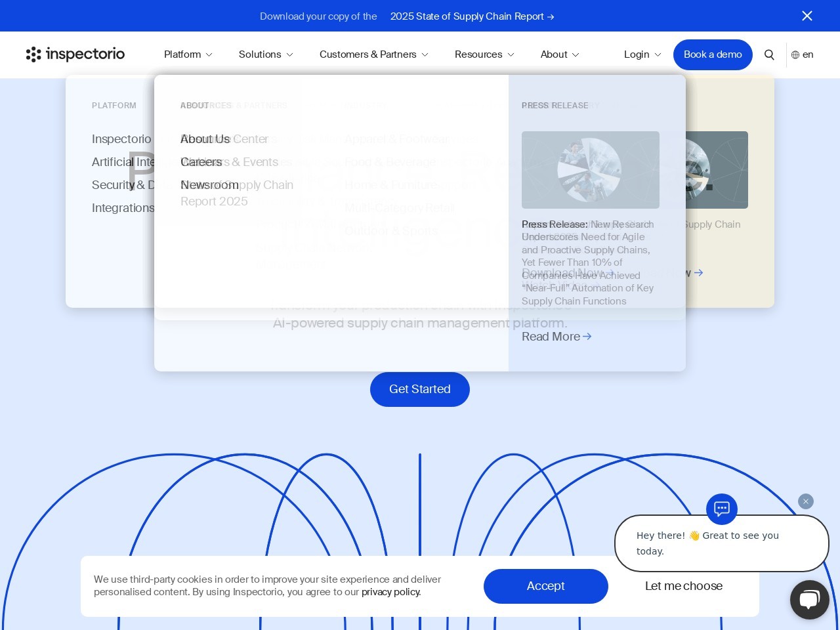Click the PRESS RELEASE heading
The image size is (840, 630).
555,106
